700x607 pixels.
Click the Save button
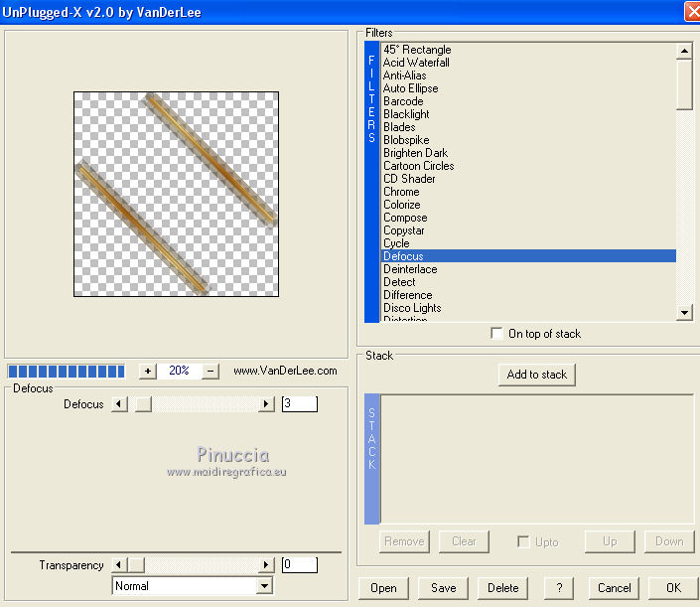coord(443,588)
